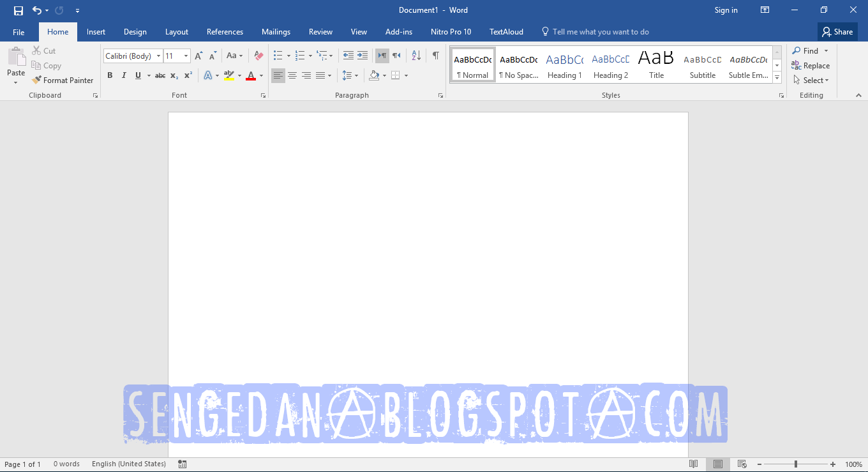The height and width of the screenshot is (472, 868).
Task: Toggle Print Layout view
Action: point(718,464)
